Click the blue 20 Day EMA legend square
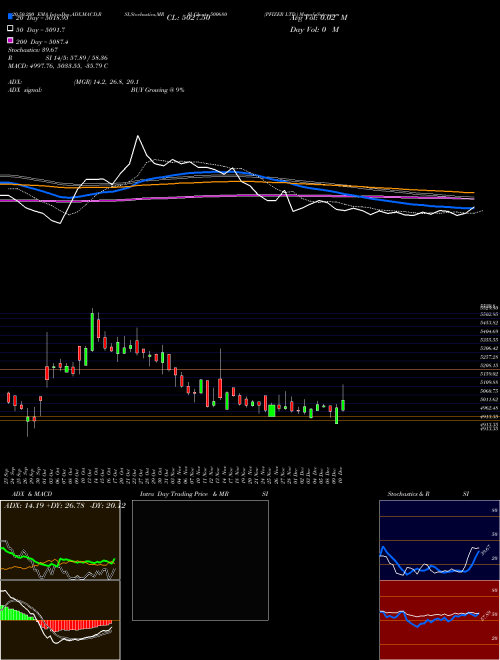Image resolution: width=500 pixels, height=660 pixels. 10,16
